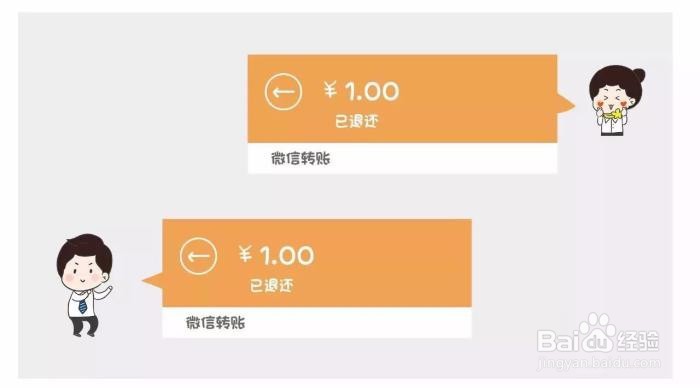Click the return arrow icon in upper transfer bubble

pos(283,92)
